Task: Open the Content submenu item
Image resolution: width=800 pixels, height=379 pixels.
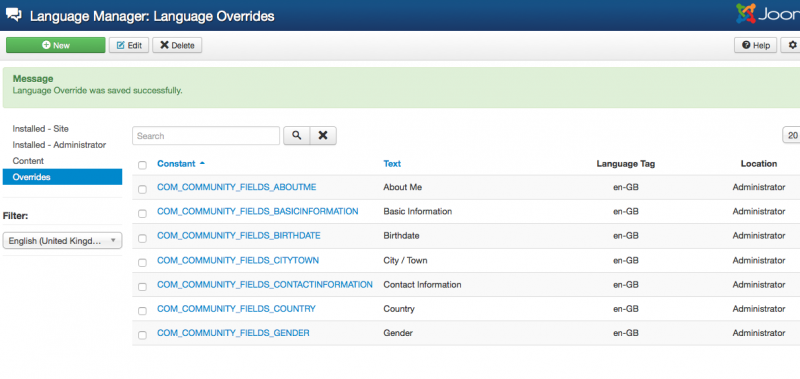Action: click(x=28, y=161)
